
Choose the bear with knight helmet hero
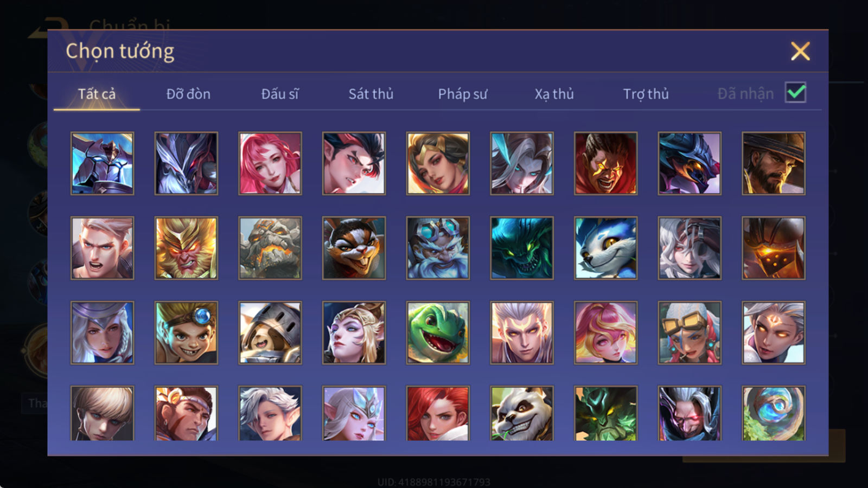point(270,332)
